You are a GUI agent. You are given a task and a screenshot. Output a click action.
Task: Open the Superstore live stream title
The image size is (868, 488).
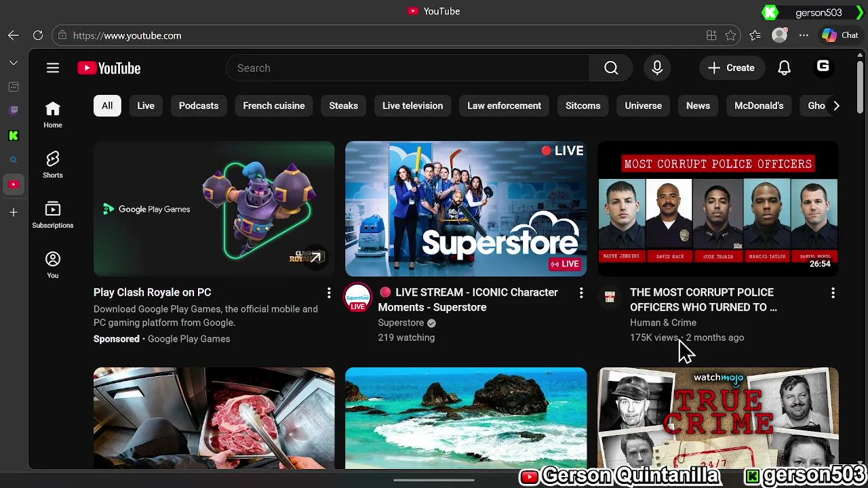pyautogui.click(x=468, y=300)
